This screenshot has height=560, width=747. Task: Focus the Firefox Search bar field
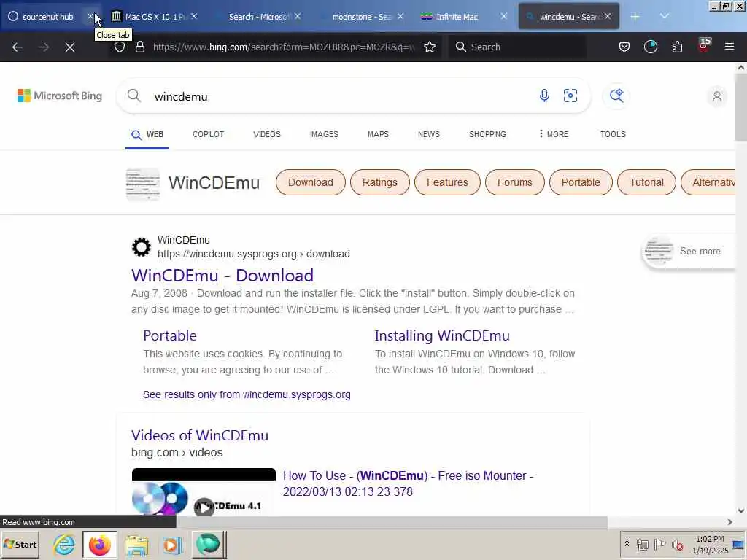click(x=517, y=47)
